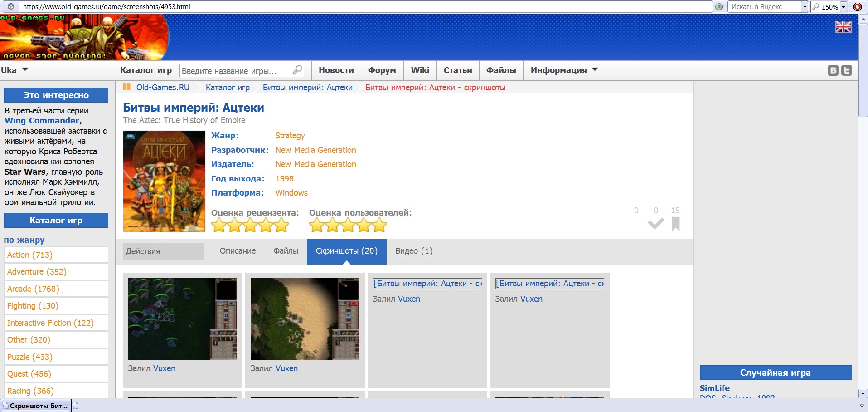868x412 pixels.
Task: Open the Arcade (1768) genre
Action: [56, 289]
